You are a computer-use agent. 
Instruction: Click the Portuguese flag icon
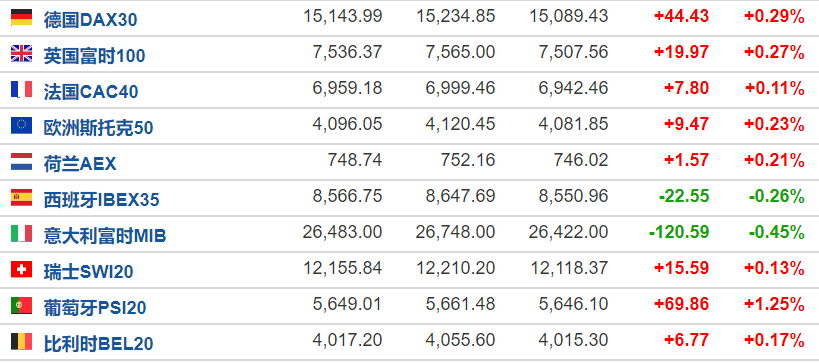(21, 306)
